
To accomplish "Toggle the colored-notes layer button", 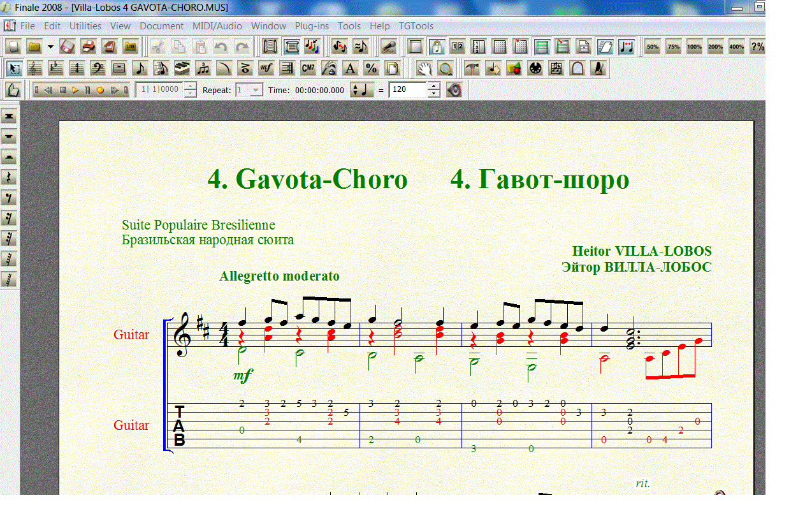I will [312, 47].
